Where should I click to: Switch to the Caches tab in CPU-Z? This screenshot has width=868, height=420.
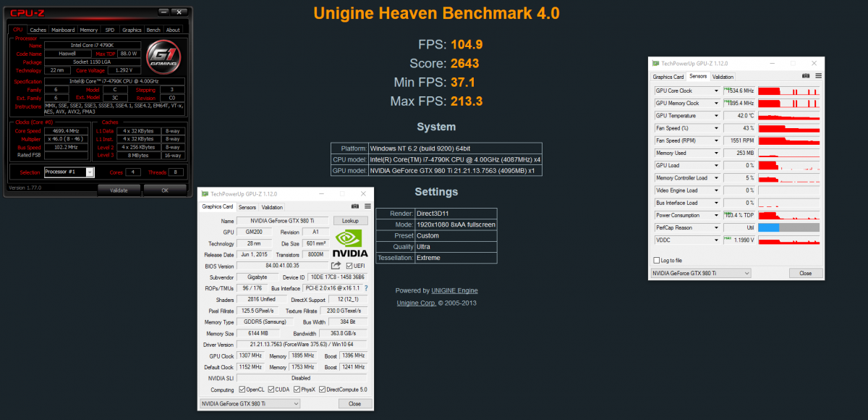pos(38,30)
